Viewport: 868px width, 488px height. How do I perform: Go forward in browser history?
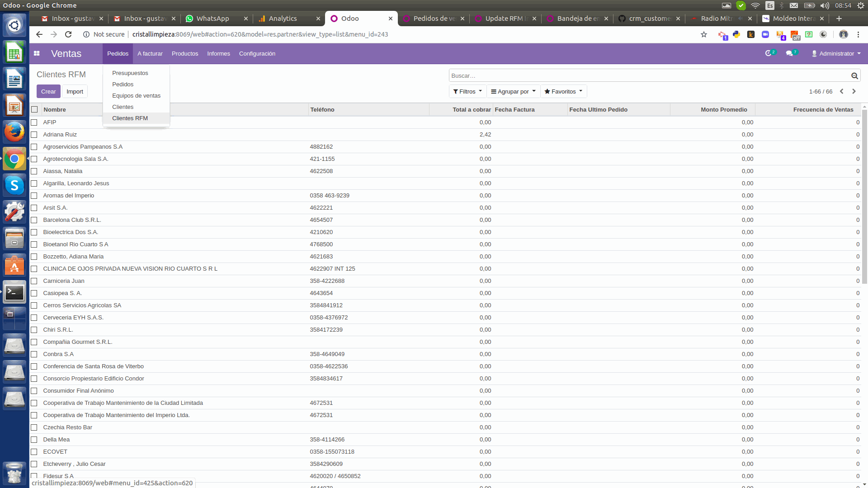coord(54,34)
